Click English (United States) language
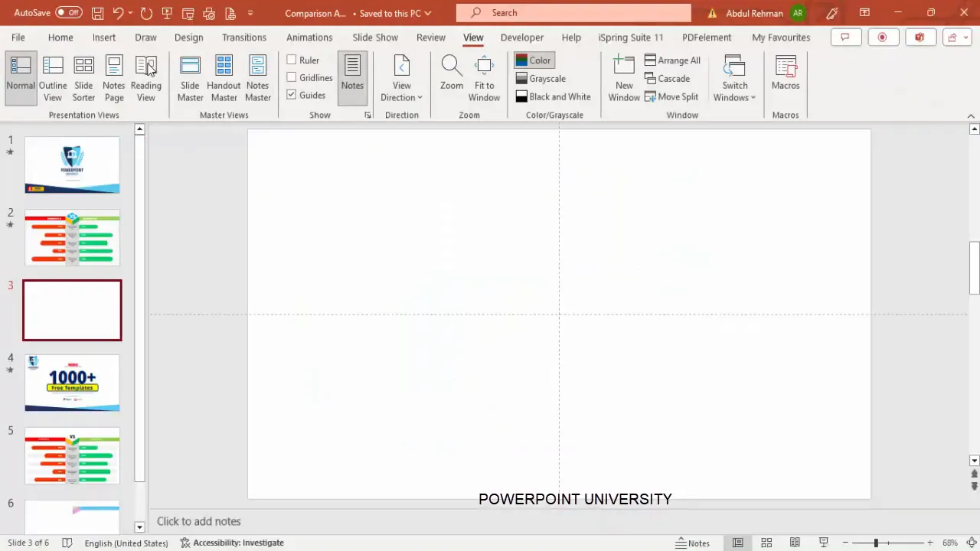 click(x=126, y=543)
